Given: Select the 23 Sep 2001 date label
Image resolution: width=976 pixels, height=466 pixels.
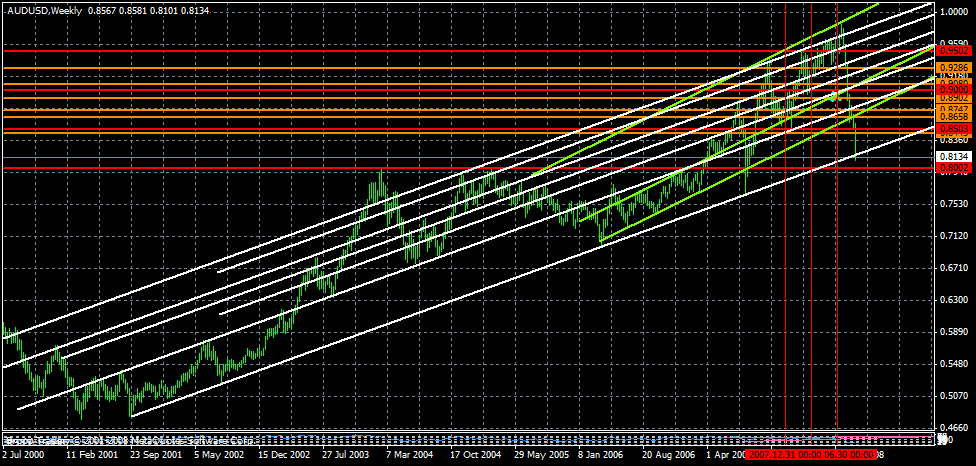Looking at the screenshot, I should coord(156,454).
